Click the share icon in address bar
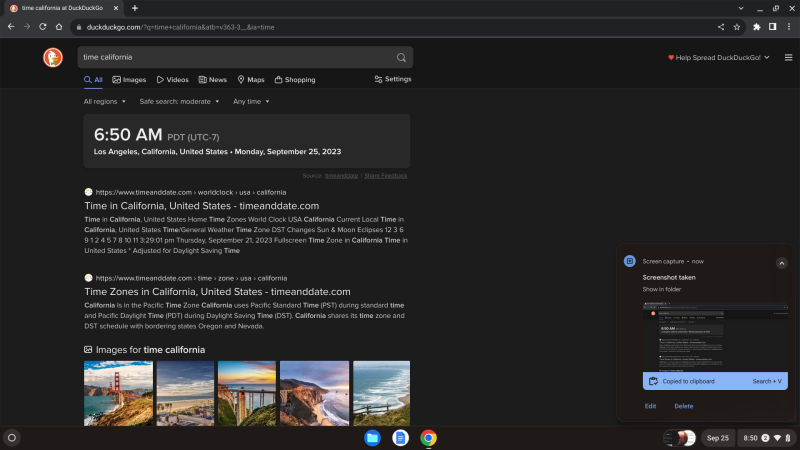Viewport: 800px width, 450px height. pos(721,26)
